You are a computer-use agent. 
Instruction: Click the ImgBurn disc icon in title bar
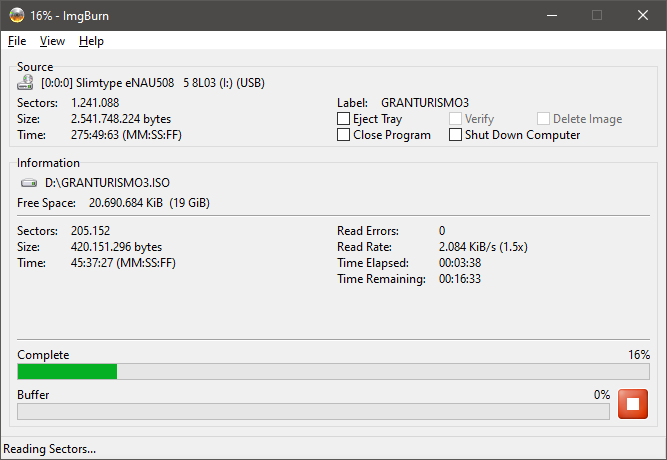click(x=17, y=15)
